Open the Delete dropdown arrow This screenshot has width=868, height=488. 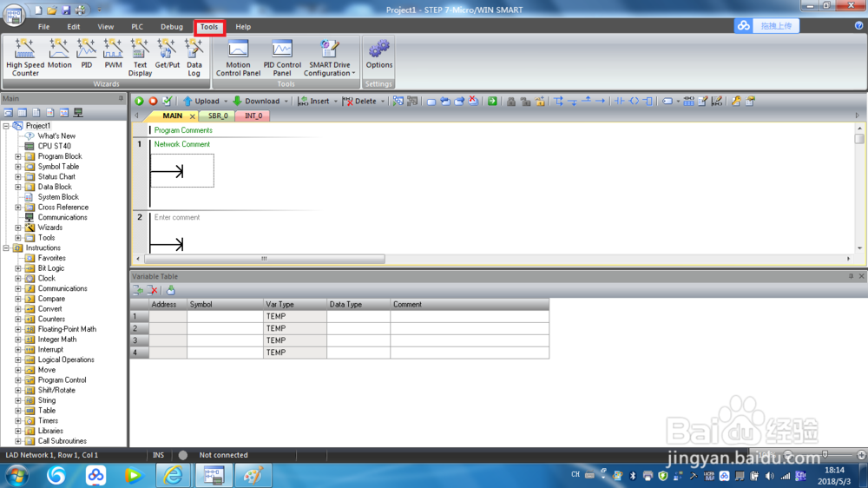point(383,102)
